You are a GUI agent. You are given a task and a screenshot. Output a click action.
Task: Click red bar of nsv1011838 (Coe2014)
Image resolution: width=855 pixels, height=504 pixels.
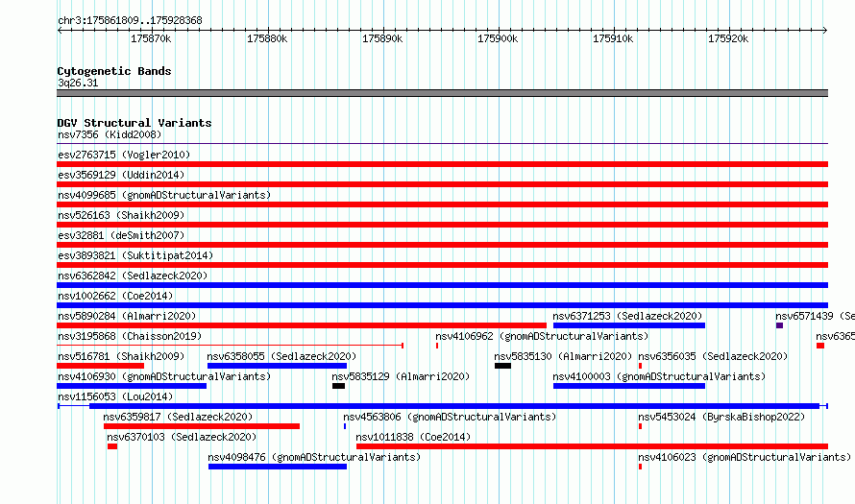pyautogui.click(x=592, y=446)
